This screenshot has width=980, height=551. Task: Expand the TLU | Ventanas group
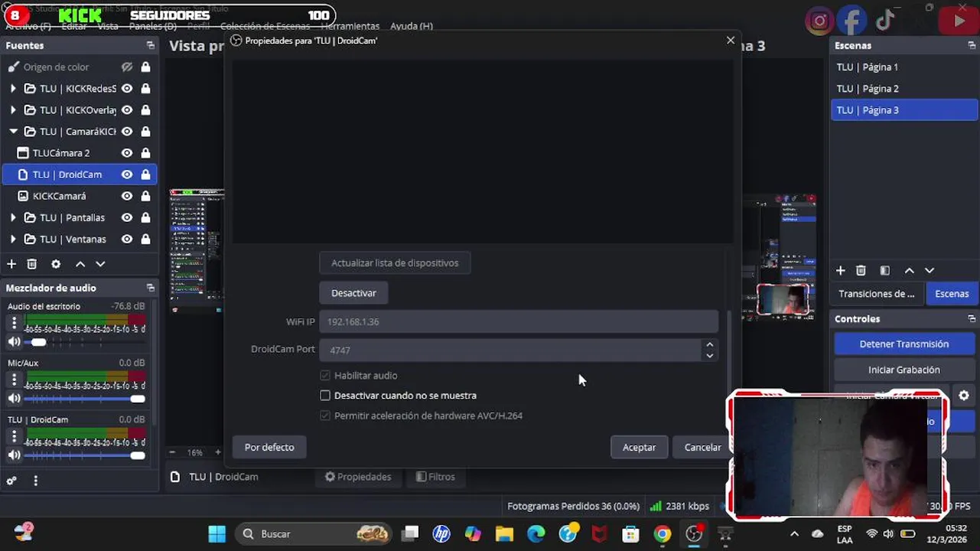[13, 239]
